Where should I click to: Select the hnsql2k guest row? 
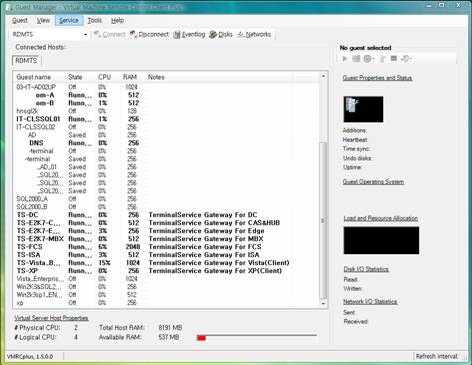(x=167, y=111)
